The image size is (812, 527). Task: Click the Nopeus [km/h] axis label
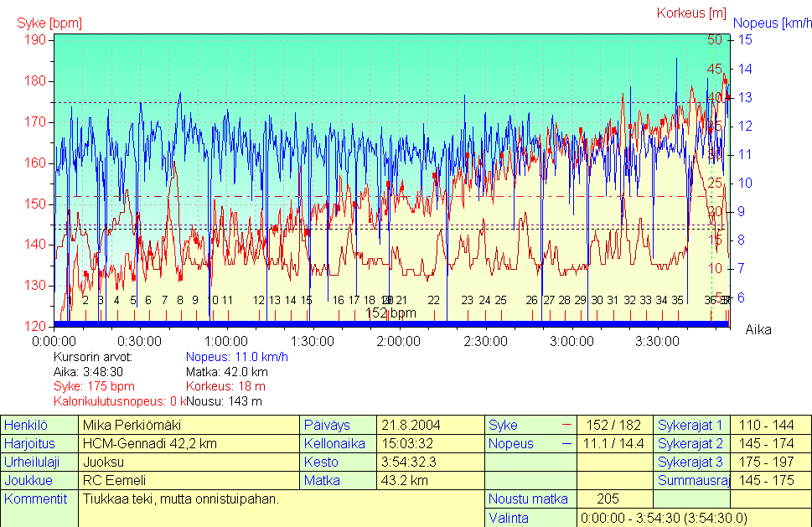(772, 23)
